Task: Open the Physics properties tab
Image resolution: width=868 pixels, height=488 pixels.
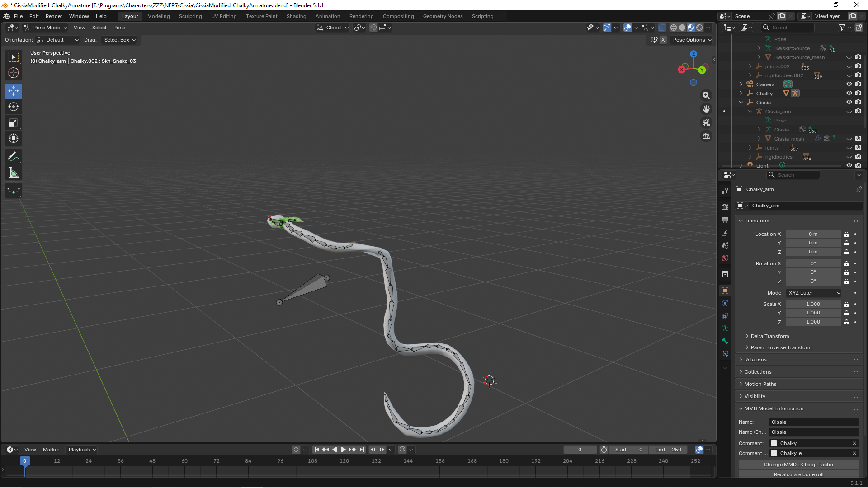Action: (725, 303)
